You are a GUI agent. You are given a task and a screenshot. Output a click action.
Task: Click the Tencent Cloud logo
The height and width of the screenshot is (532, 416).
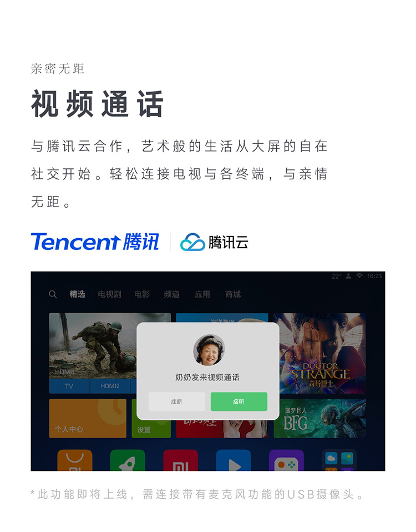pos(214,242)
